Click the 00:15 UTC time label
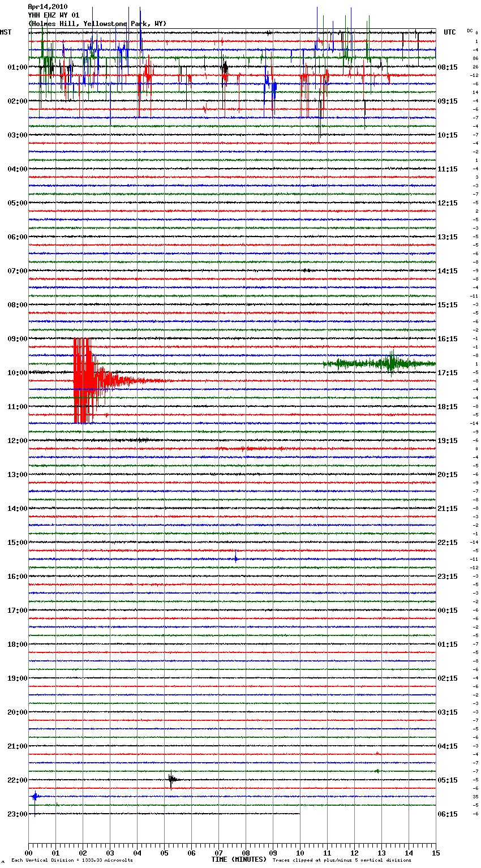Image resolution: width=481 pixels, height=868 pixels. click(448, 611)
